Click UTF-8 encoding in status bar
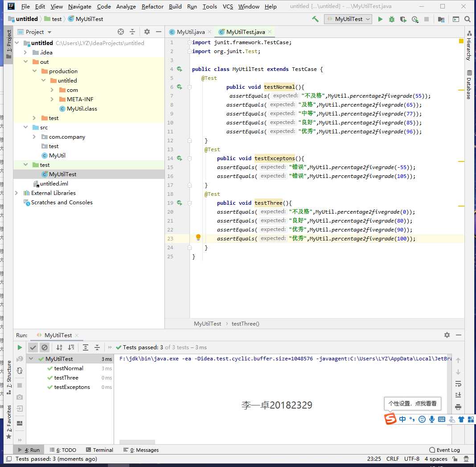This screenshot has height=467, width=476. [x=412, y=459]
